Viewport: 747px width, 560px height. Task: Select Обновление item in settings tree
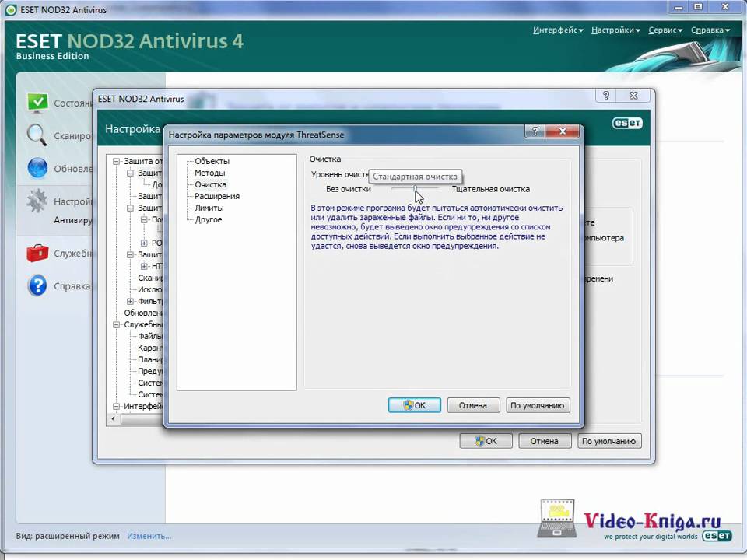coord(143,313)
